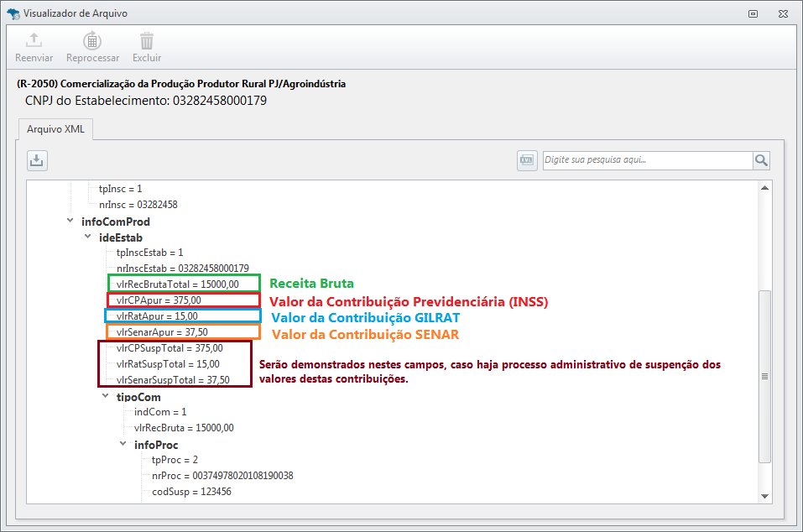The height and width of the screenshot is (532, 803).
Task: Select the 'vlrCPApur = 375,00' row
Action: point(159,300)
